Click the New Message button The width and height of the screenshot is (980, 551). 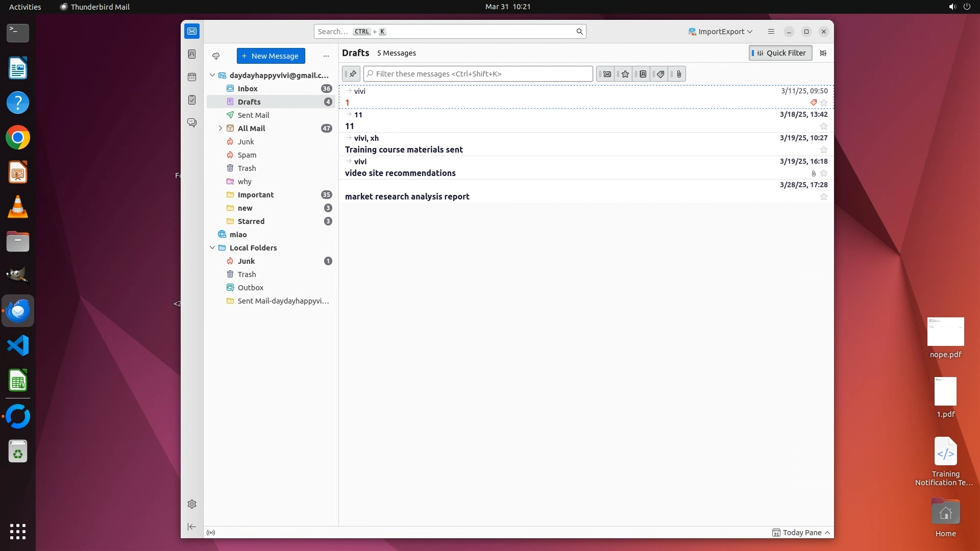271,56
